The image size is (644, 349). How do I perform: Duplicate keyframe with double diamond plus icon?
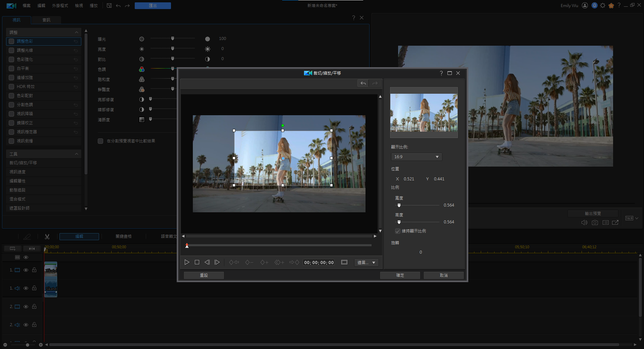(280, 262)
